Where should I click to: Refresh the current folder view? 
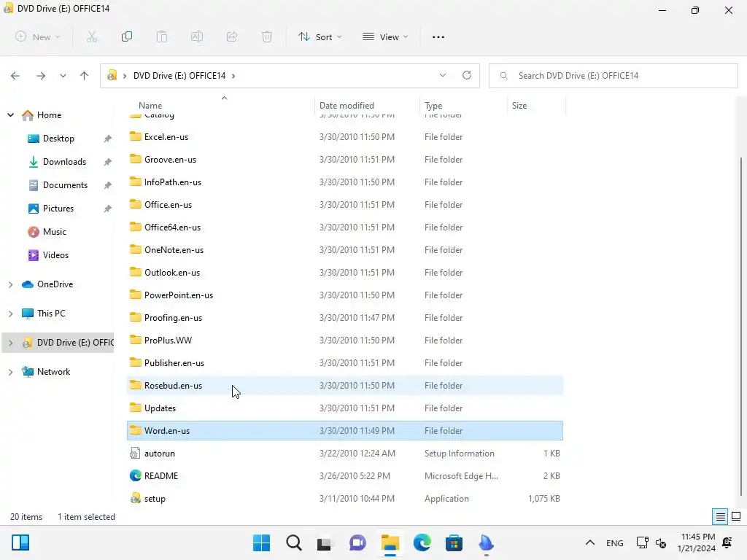pyautogui.click(x=467, y=75)
